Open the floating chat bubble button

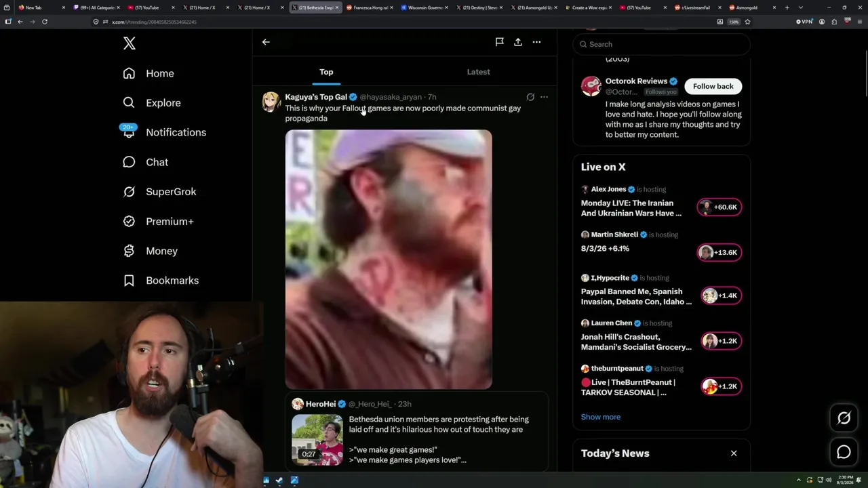pyautogui.click(x=844, y=452)
